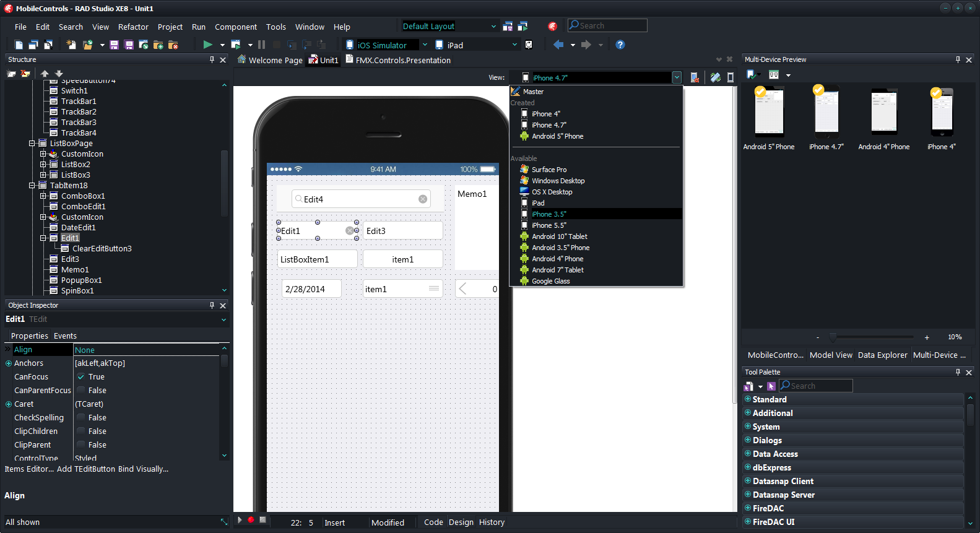
Task: Click the blue Back navigation arrow
Action: (x=558, y=45)
